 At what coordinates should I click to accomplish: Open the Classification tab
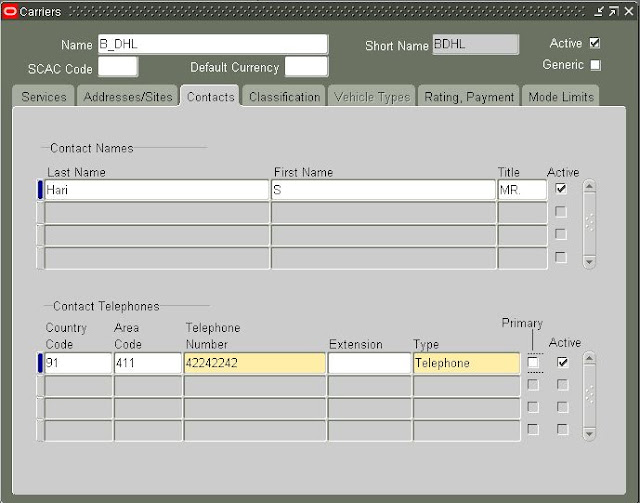click(x=284, y=96)
